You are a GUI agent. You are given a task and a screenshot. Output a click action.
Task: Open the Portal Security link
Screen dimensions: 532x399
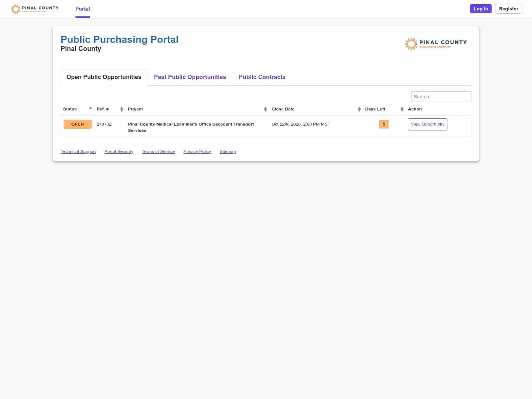119,151
